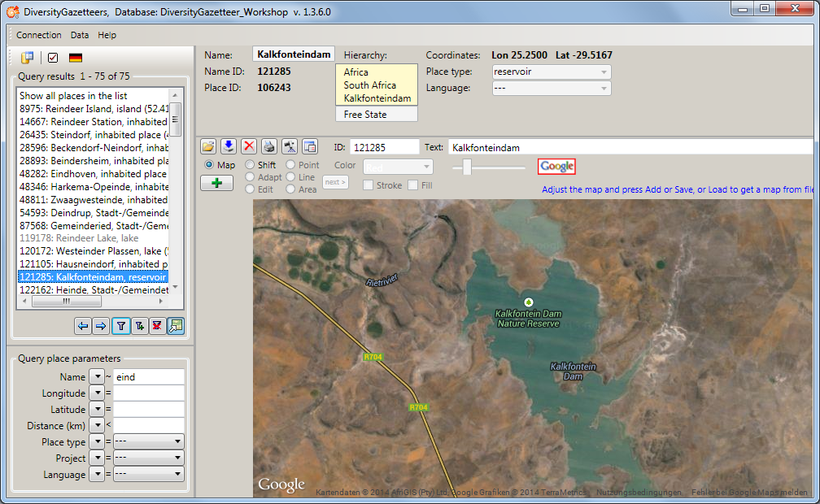The height and width of the screenshot is (504, 820).
Task: Click the funnel filter query button
Action: click(x=120, y=326)
